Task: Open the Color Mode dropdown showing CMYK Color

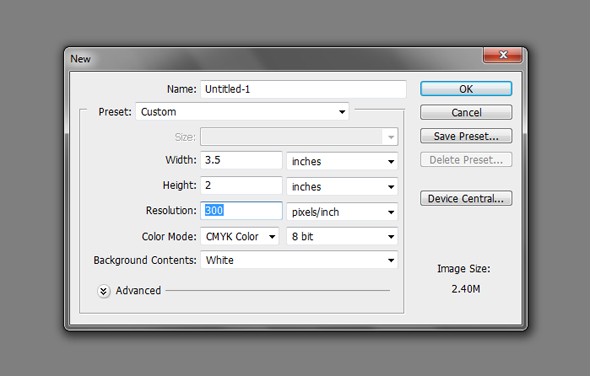Action: click(240, 236)
